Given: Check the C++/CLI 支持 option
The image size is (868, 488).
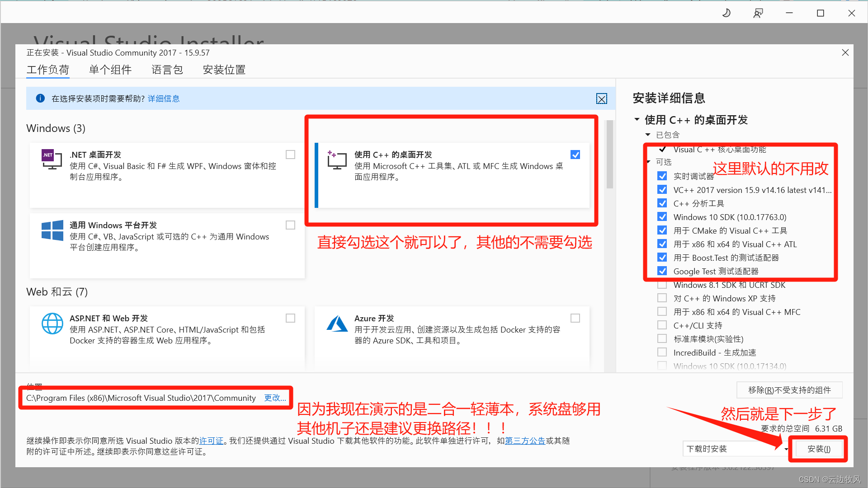Looking at the screenshot, I should tap(662, 325).
